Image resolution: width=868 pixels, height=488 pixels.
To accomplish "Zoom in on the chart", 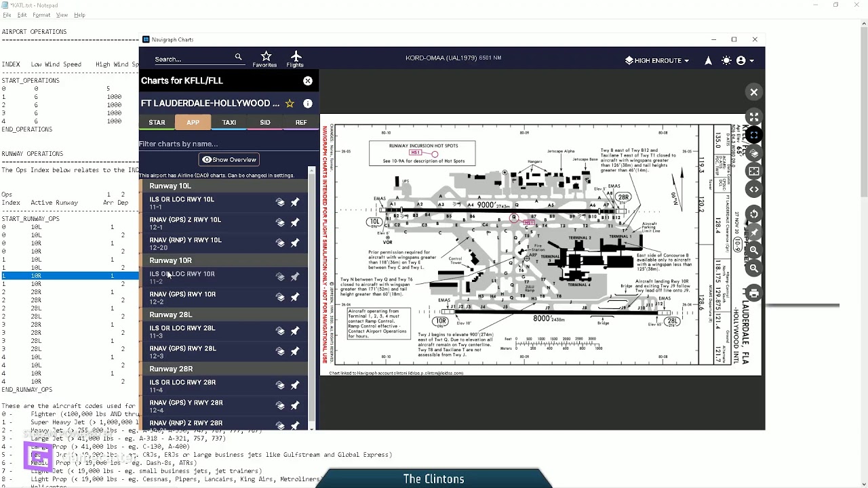I will (x=753, y=250).
